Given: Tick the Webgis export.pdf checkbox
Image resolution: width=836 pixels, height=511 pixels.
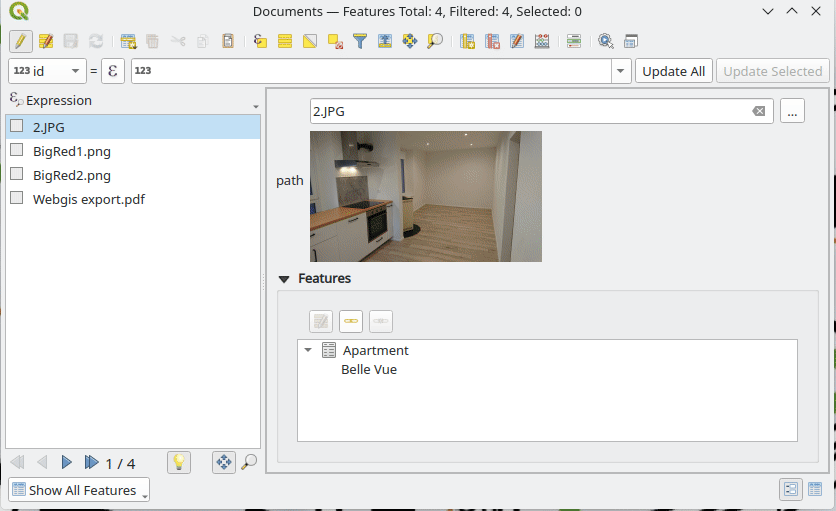Looking at the screenshot, I should [x=17, y=198].
